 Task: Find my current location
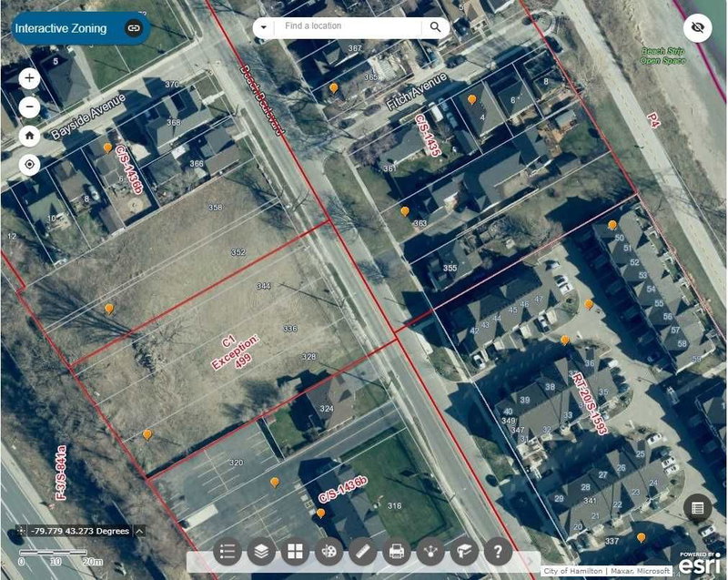tap(29, 165)
